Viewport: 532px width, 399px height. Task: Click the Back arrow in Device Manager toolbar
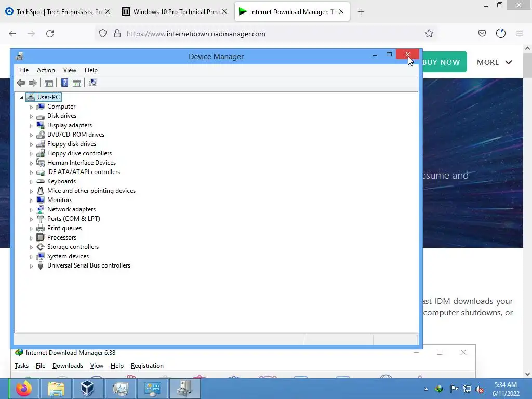tap(21, 83)
